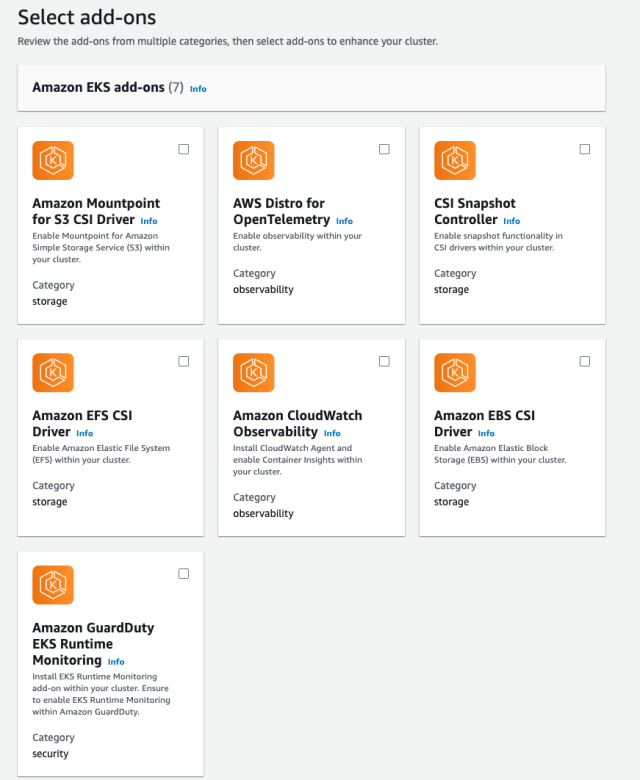Click Info link for GuardDuty EKS Runtime Monitoring

click(x=116, y=662)
